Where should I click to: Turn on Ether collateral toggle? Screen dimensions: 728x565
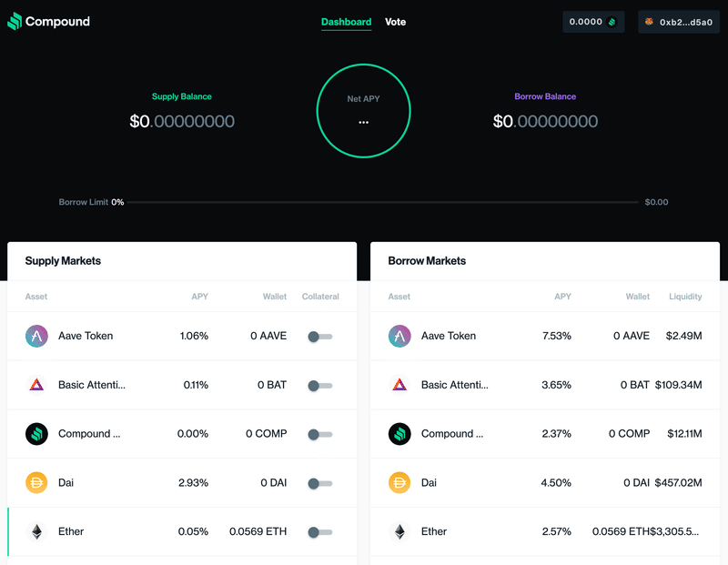coord(320,532)
